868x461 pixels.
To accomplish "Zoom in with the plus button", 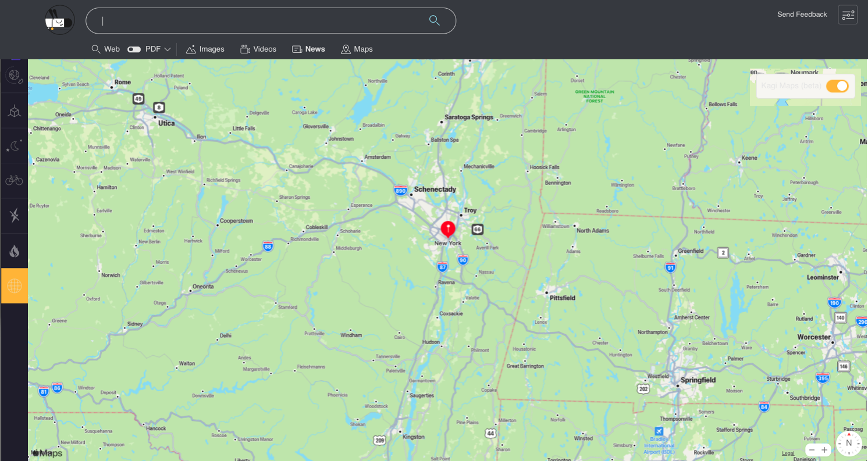I will (824, 450).
